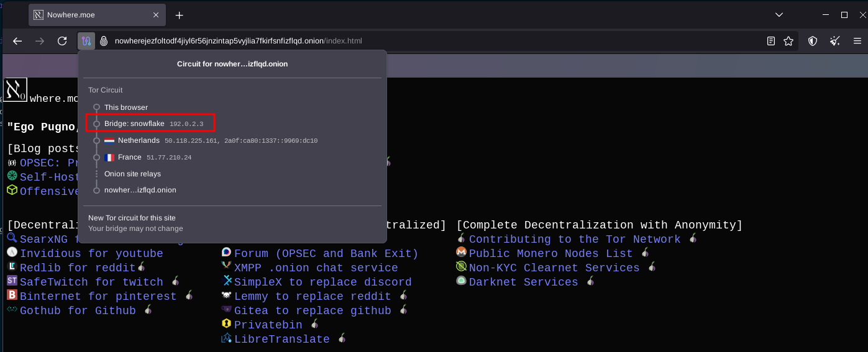
Task: Click the SimpleX cross logo icon
Action: click(x=227, y=281)
